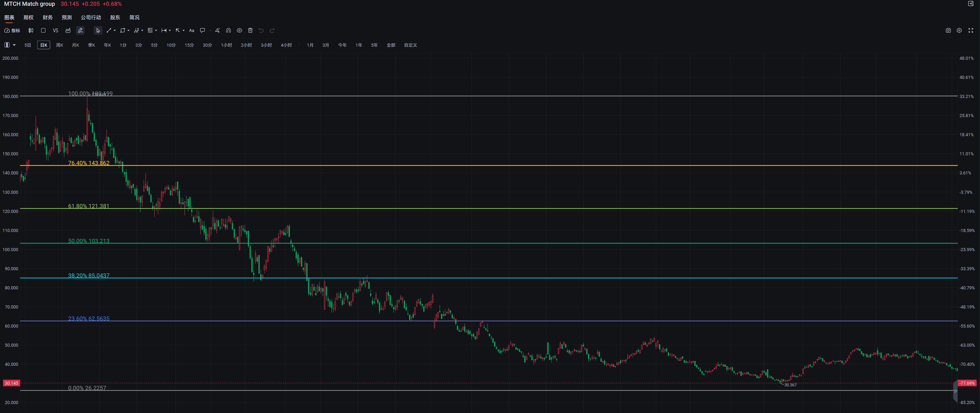
Task: Toggle the cursor pointer selection tool
Action: click(x=98, y=30)
